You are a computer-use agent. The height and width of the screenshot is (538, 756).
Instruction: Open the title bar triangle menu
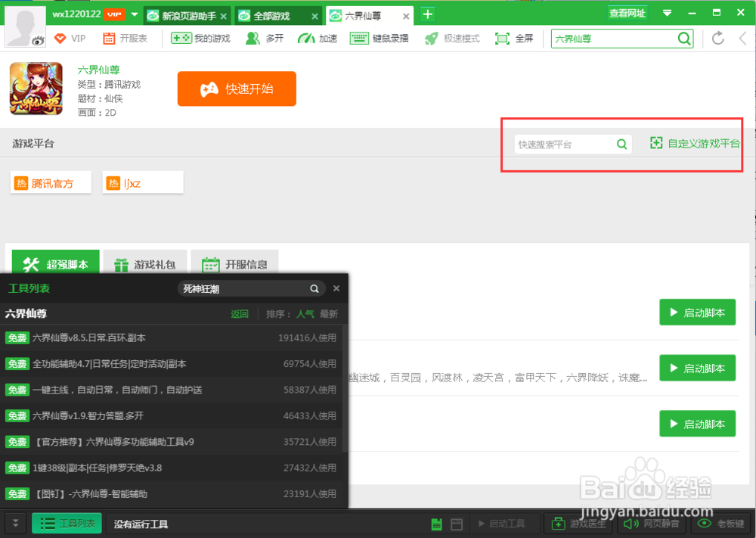point(668,14)
